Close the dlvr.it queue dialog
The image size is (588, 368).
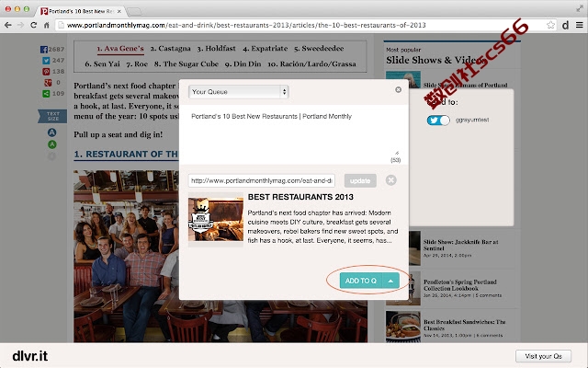tap(398, 90)
